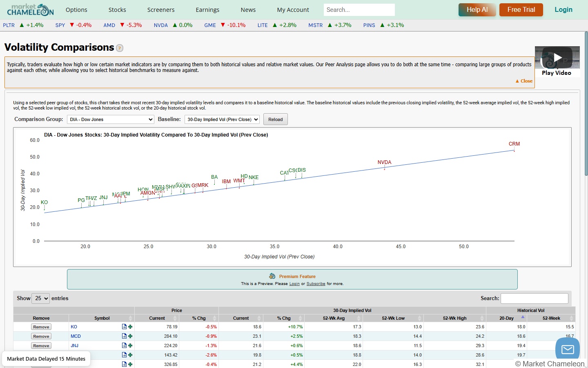
Task: Click the green plus icon for JNJ
Action: (x=130, y=346)
